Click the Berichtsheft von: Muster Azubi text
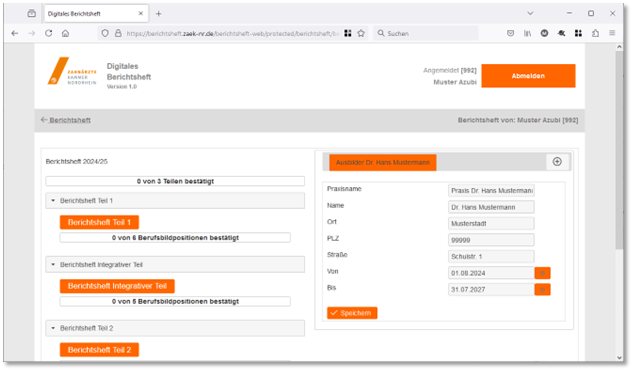 518,120
